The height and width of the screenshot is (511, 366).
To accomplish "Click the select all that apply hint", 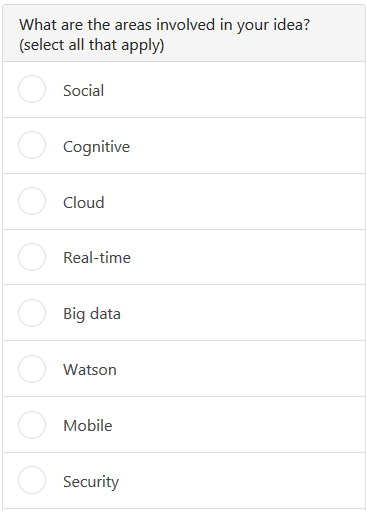I will pyautogui.click(x=92, y=45).
